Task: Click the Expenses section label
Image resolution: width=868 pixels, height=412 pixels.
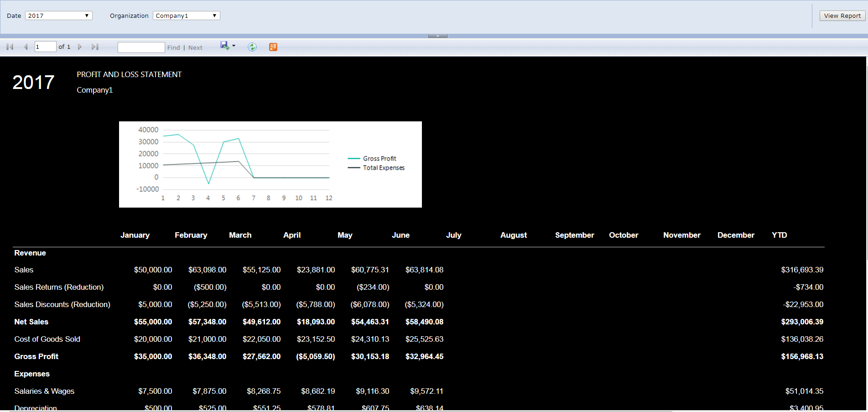Action: click(32, 374)
